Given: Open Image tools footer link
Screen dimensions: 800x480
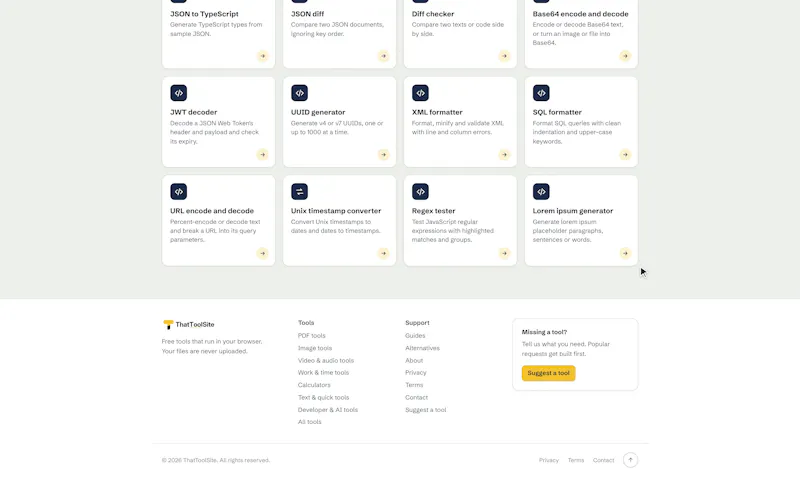Looking at the screenshot, I should click(x=315, y=348).
